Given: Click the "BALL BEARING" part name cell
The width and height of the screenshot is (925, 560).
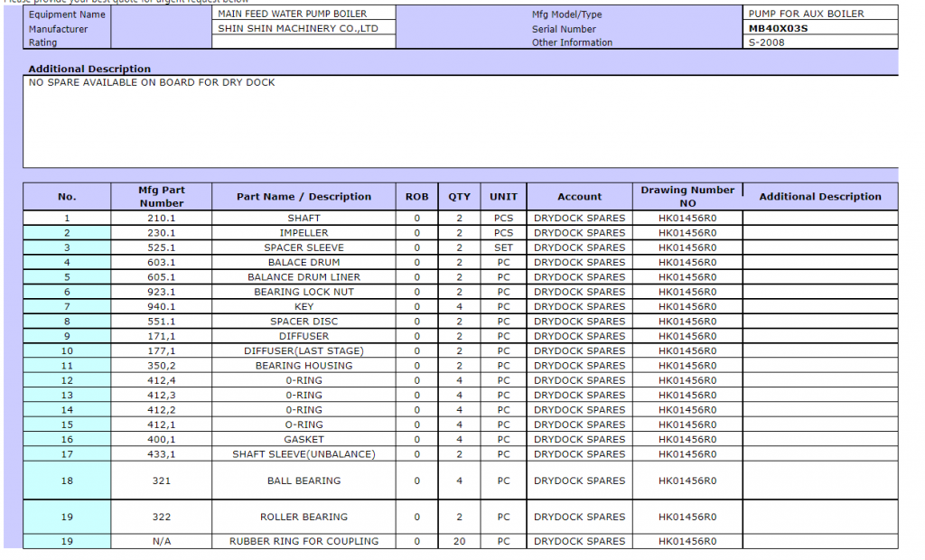Looking at the screenshot, I should pos(304,481).
